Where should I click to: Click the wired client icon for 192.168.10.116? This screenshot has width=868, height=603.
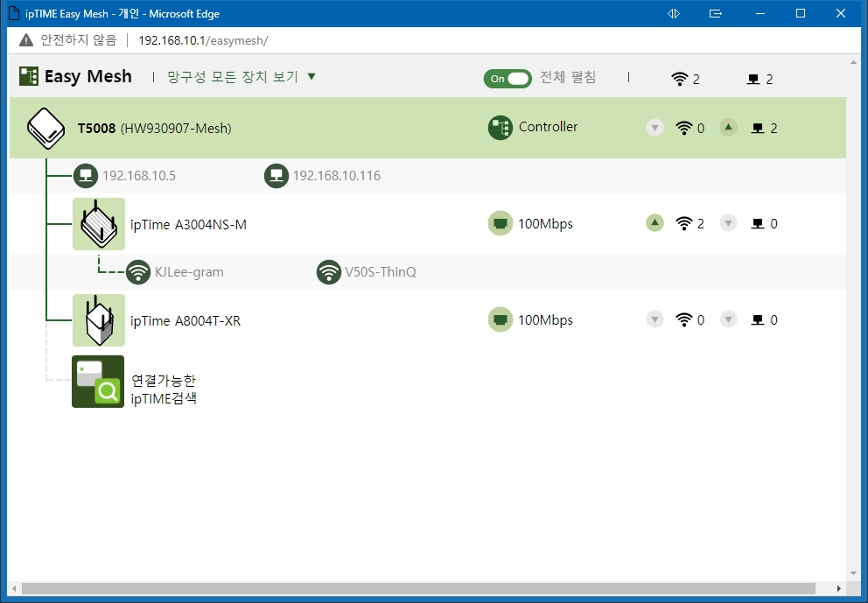276,176
